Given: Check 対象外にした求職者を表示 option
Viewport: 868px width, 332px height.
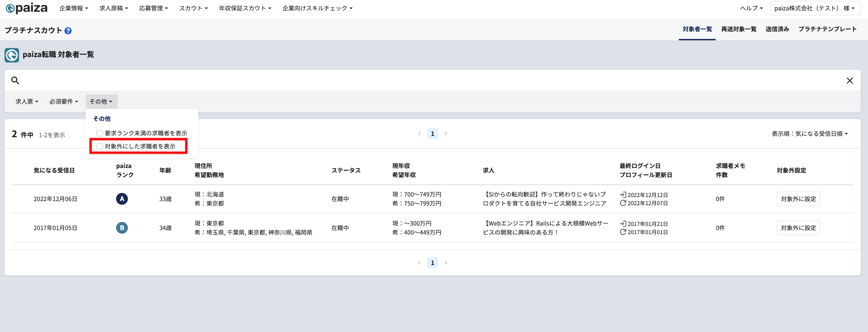Looking at the screenshot, I should coord(100,146).
